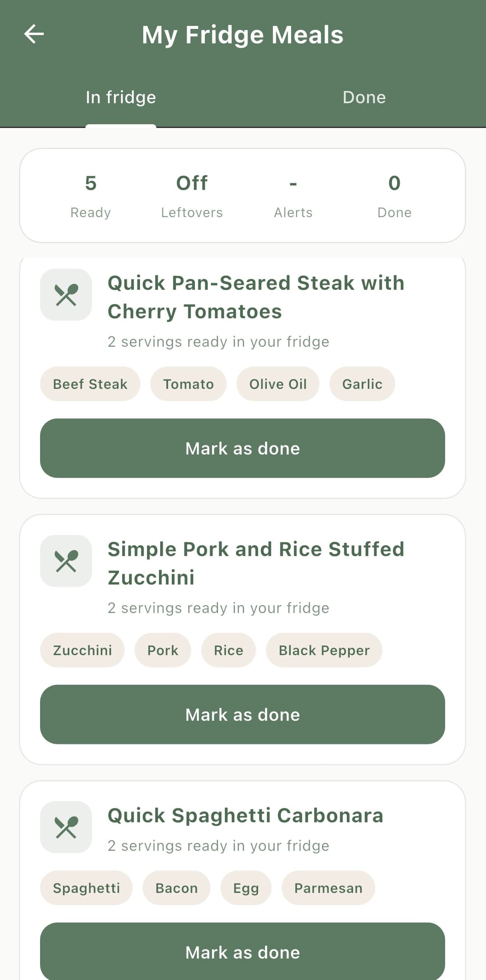Tap the back arrow icon
Image resolution: width=486 pixels, height=980 pixels.
tap(34, 34)
